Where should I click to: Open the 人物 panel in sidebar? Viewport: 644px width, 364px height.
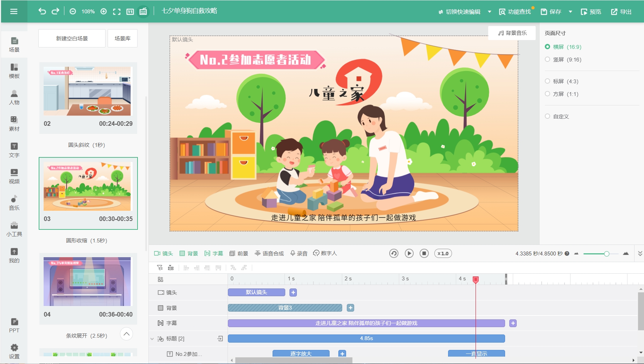(x=14, y=97)
